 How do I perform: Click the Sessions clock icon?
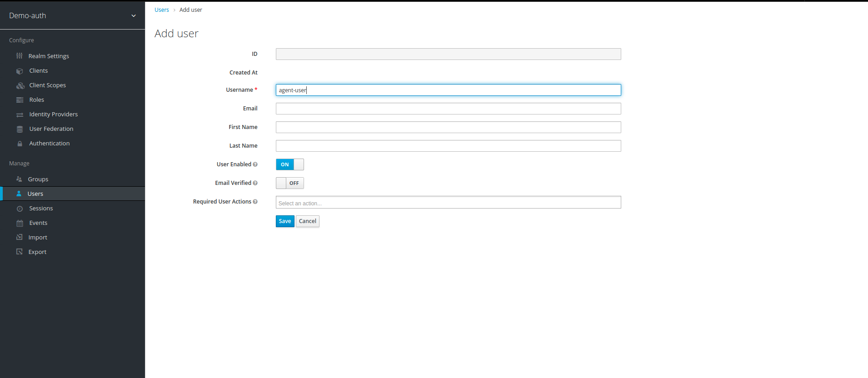20,209
